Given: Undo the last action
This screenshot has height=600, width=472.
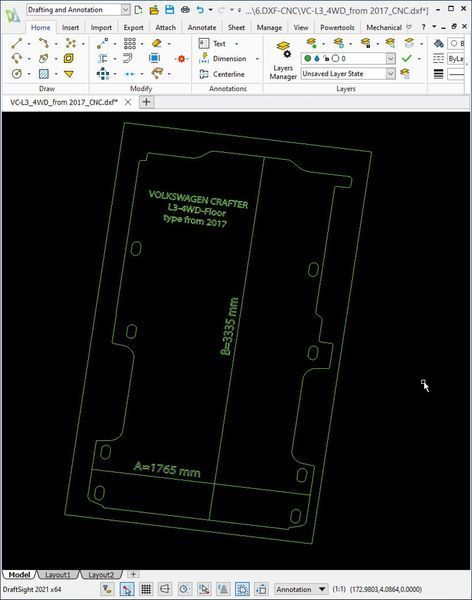Looking at the screenshot, I should coord(200,10).
